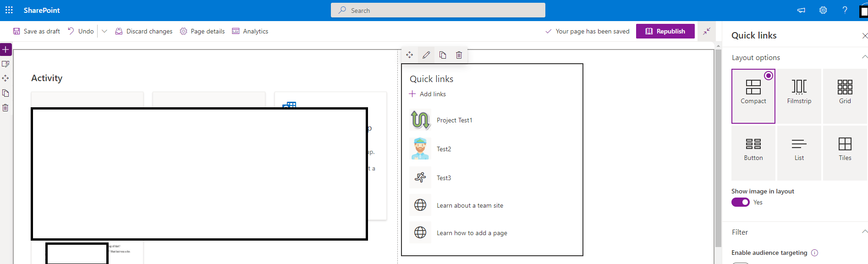Choose the List layout option

799,153
